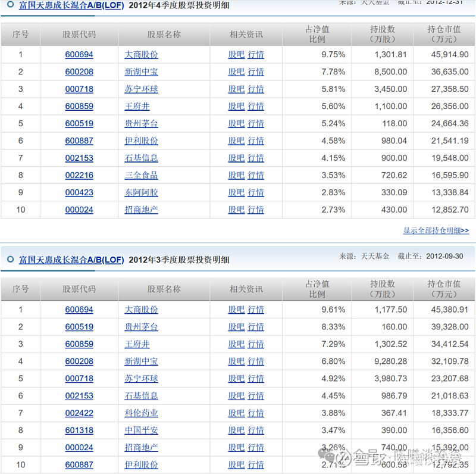This screenshot has height=474, width=476.
Task: Select value 45,914.90 in Q4 table
Action: click(450, 55)
